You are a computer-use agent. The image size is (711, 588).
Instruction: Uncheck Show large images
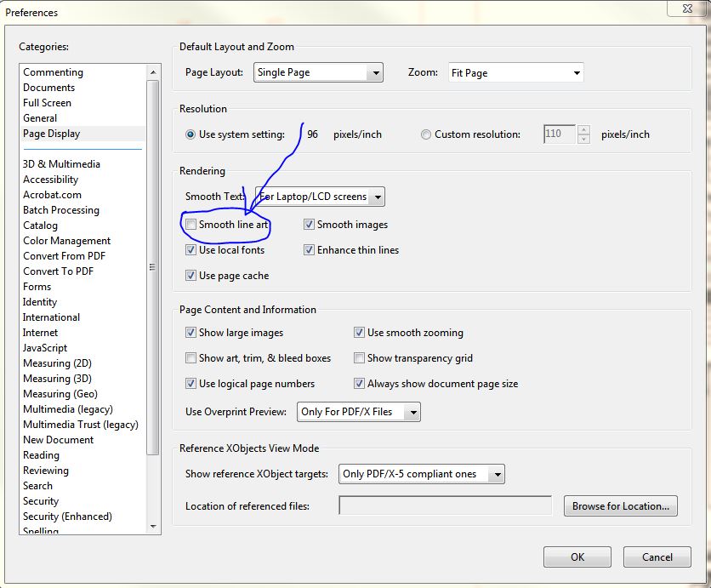pos(191,332)
